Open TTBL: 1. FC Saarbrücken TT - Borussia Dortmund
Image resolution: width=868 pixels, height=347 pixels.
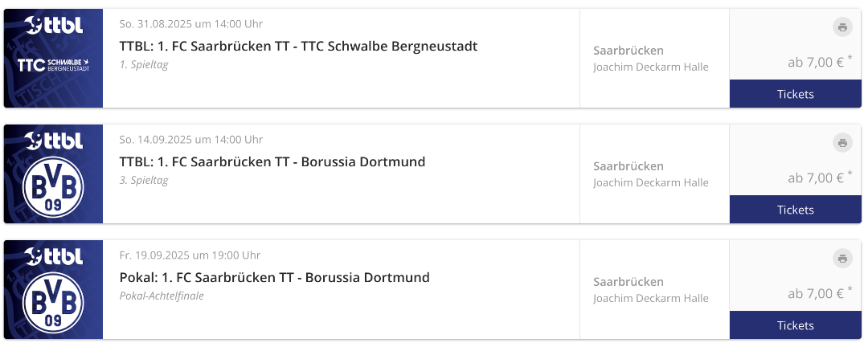click(x=272, y=162)
